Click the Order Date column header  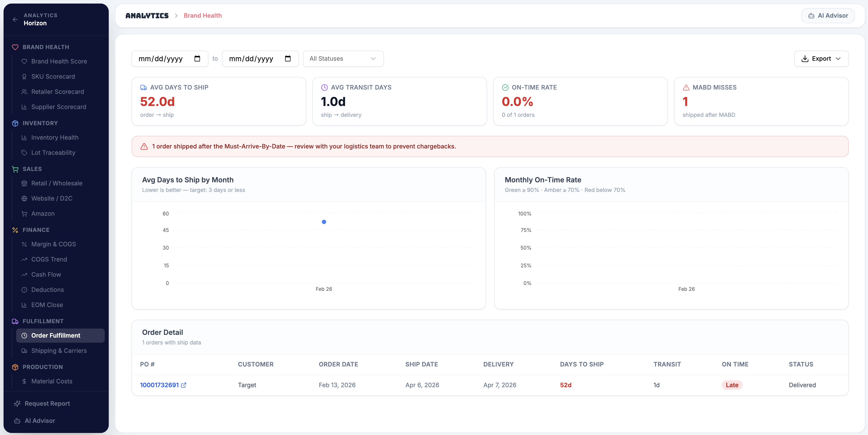[338, 365]
